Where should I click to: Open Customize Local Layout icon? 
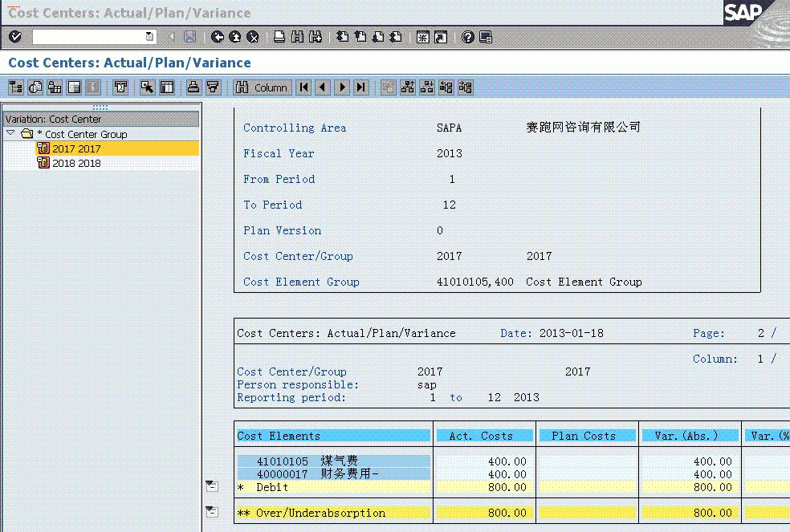click(x=486, y=37)
